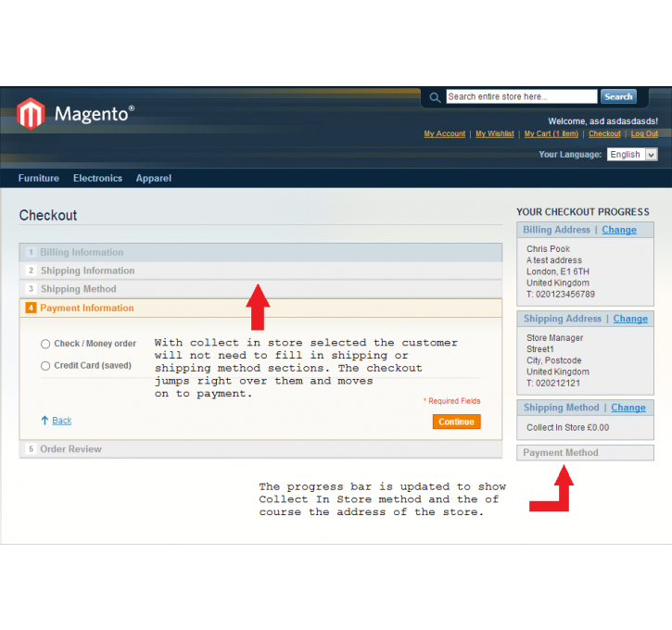Click the Magento logo

coord(75,114)
